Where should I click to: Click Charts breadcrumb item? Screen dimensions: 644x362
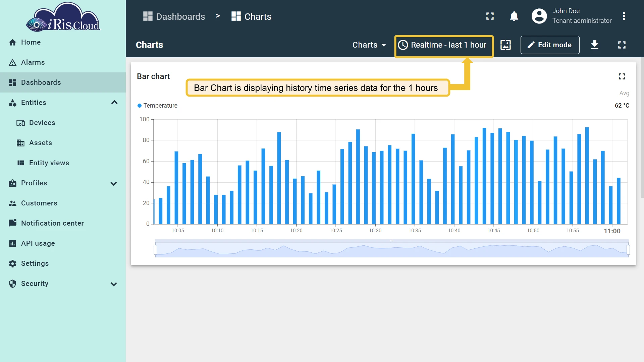click(x=251, y=16)
